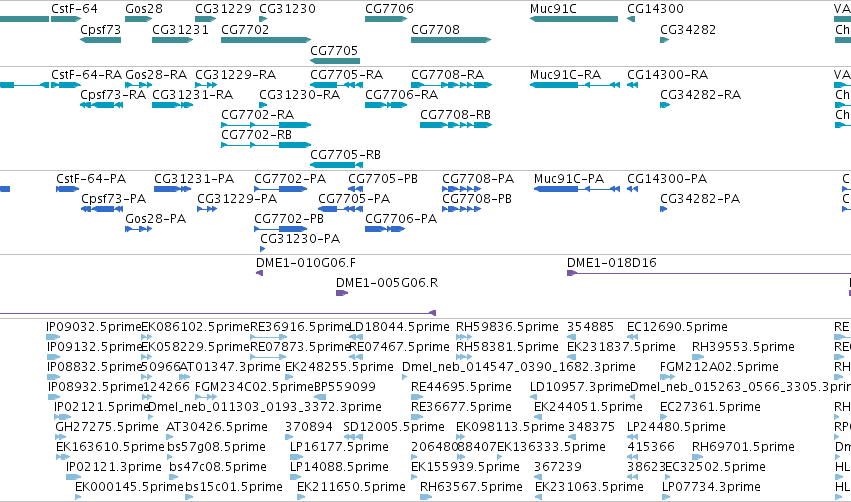Click the Cpsf73-RA transcript glyph

point(101,105)
